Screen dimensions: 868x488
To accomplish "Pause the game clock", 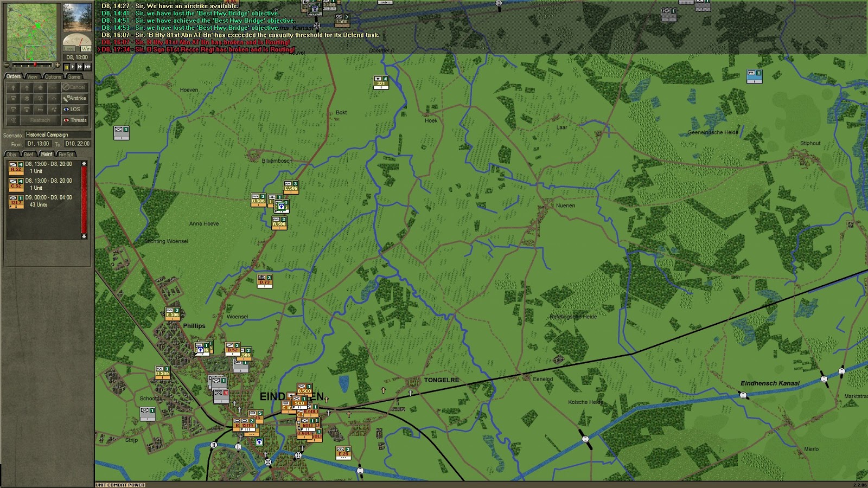I will pos(66,67).
